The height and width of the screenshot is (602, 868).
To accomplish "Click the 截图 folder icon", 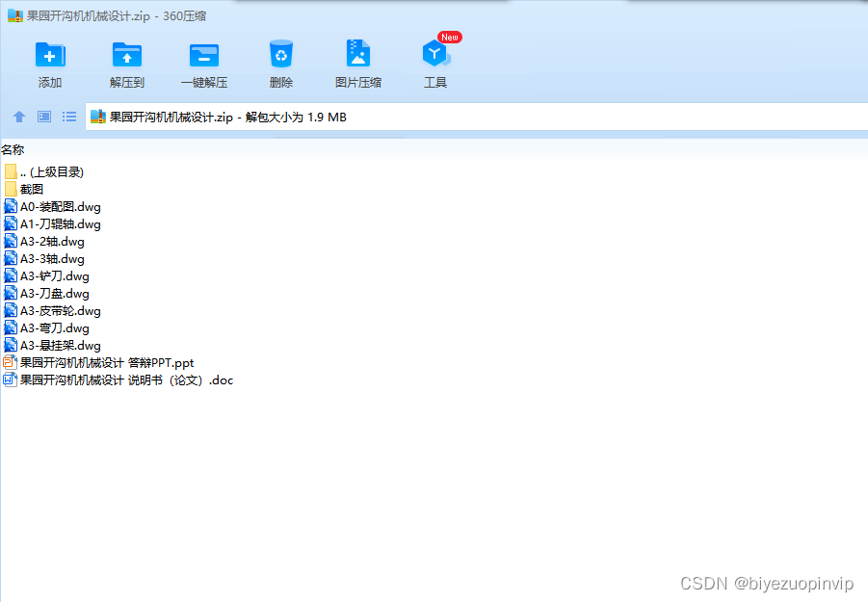I will pyautogui.click(x=11, y=189).
